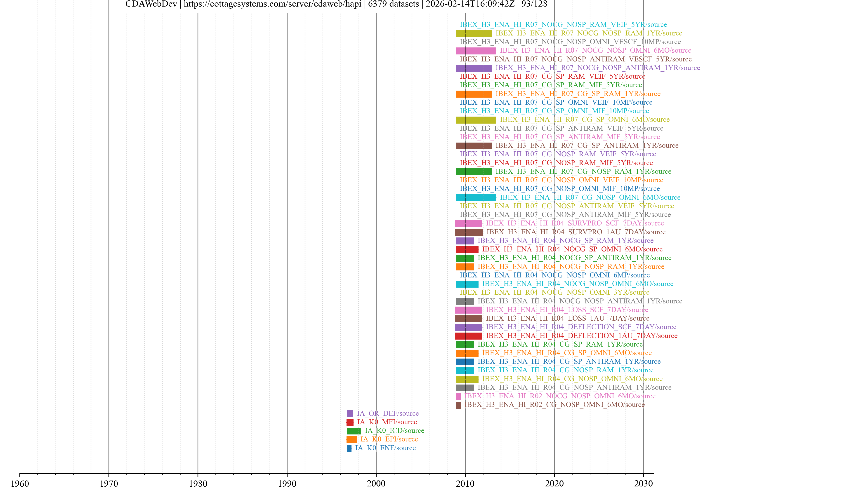Click the cyan R04_NOCG_NOSP_OMNI_6MO bar
The width and height of the screenshot is (868, 488).
tap(467, 284)
